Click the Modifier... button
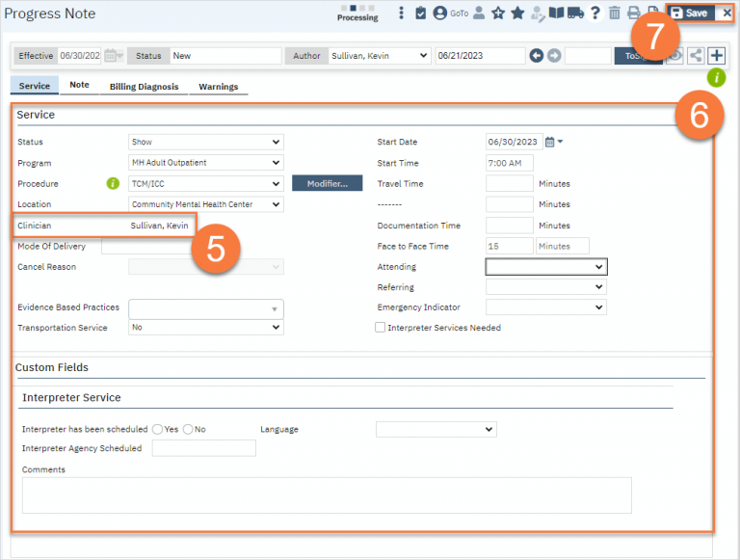 pyautogui.click(x=327, y=183)
